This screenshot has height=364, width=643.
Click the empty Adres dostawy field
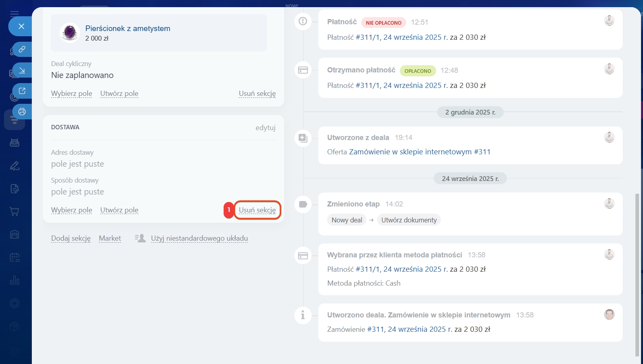(x=78, y=164)
